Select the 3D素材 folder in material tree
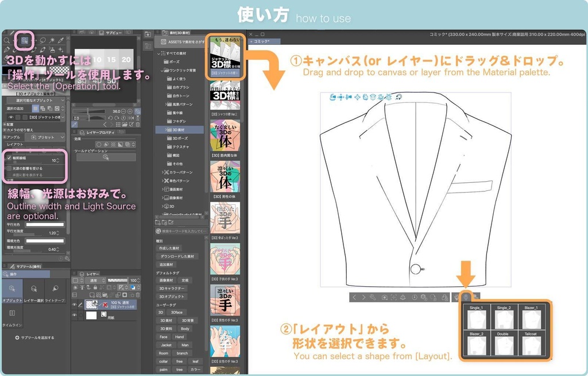 180,129
